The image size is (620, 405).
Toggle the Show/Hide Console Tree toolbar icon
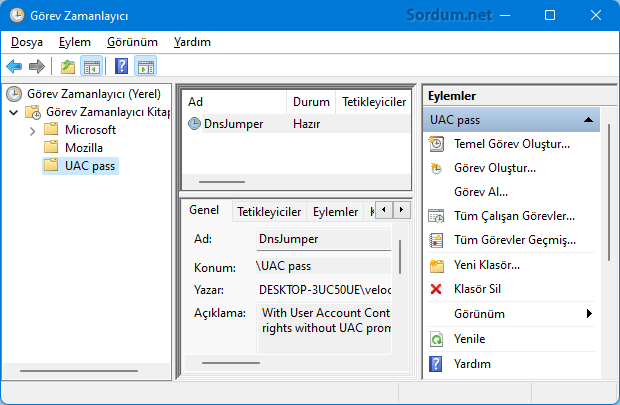pyautogui.click(x=91, y=66)
